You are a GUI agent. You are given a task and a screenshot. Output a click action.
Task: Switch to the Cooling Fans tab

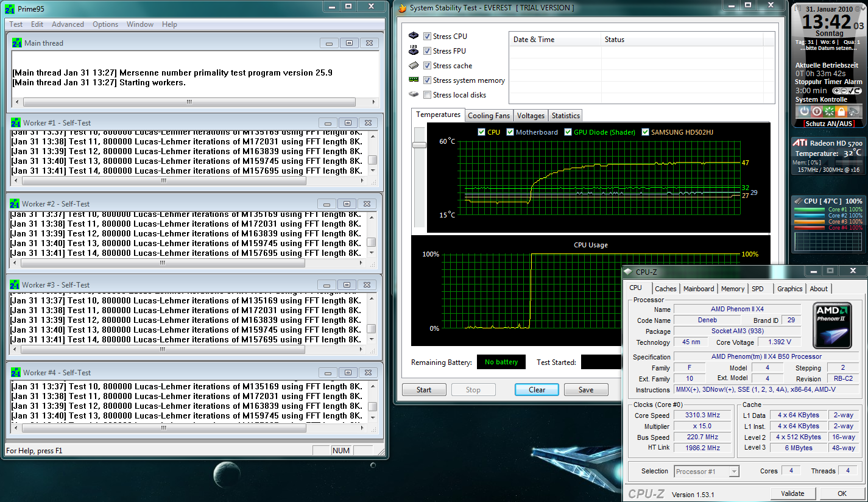(489, 116)
